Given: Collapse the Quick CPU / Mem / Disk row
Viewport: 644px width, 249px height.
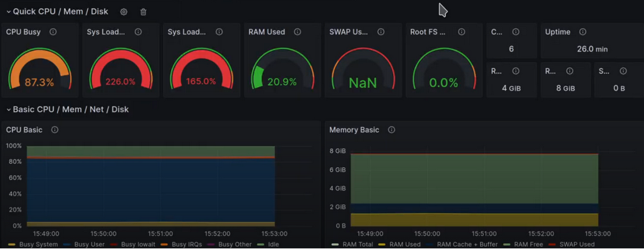Looking at the screenshot, I should (9, 12).
